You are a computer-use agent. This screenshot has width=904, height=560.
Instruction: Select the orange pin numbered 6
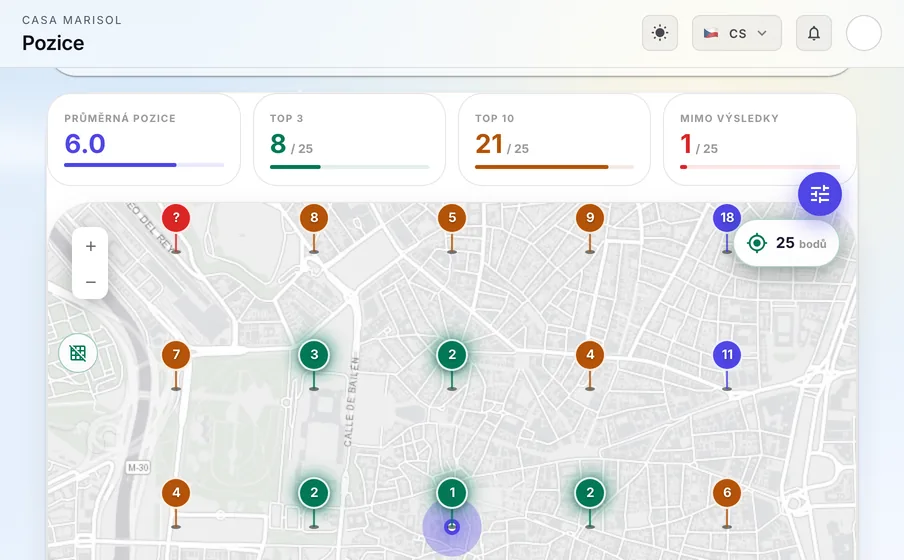coord(727,493)
